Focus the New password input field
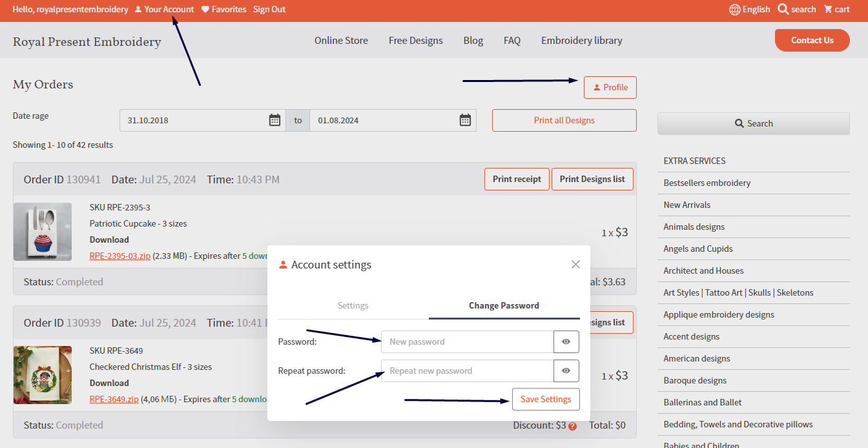The height and width of the screenshot is (448, 868). [x=467, y=342]
